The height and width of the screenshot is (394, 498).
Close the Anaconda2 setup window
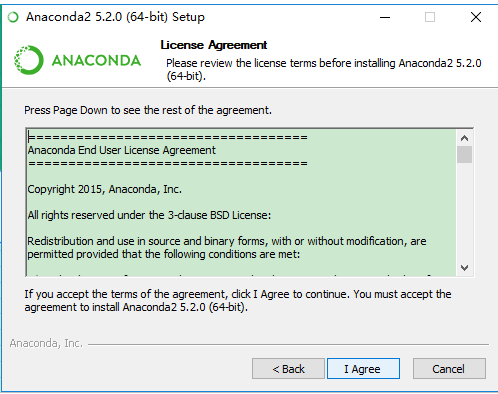point(476,17)
